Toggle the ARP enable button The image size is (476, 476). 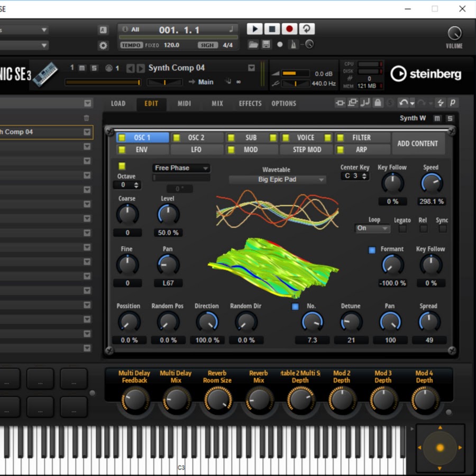[340, 149]
